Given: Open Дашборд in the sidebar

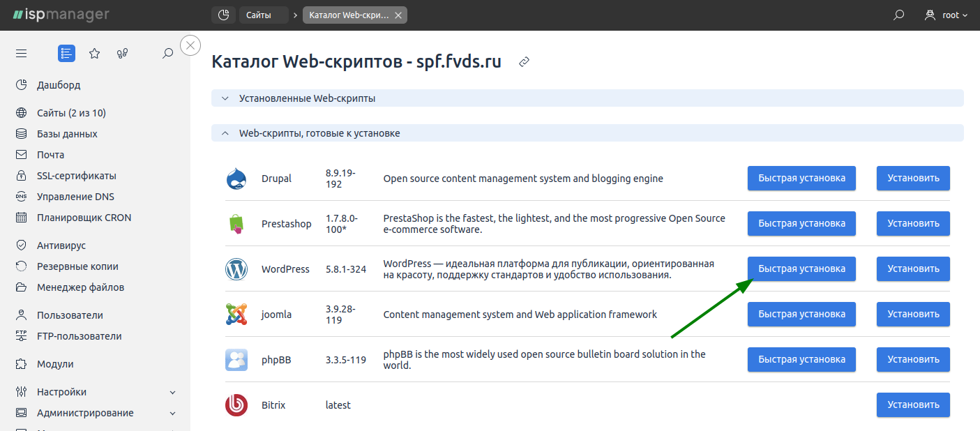Looking at the screenshot, I should (59, 85).
